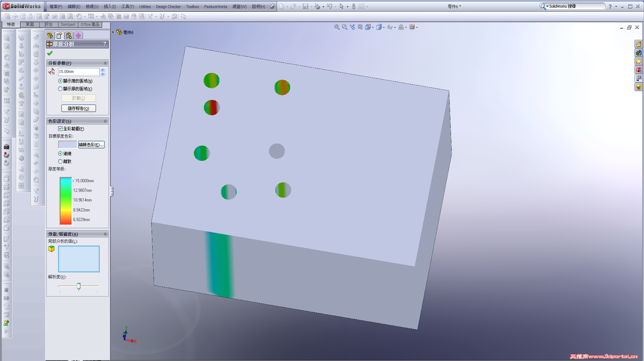Image resolution: width=644 pixels, height=361 pixels.
Task: Switch to the 草圖 tab
Action: [30, 24]
